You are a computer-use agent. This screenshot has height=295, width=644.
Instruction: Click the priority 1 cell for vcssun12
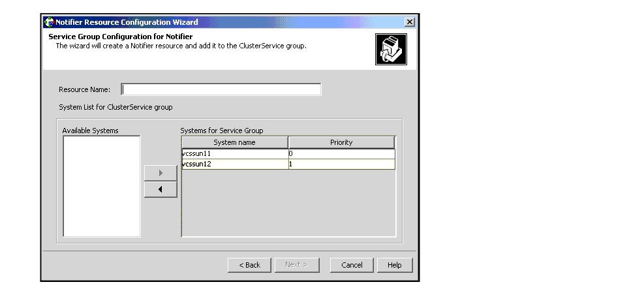pos(341,164)
